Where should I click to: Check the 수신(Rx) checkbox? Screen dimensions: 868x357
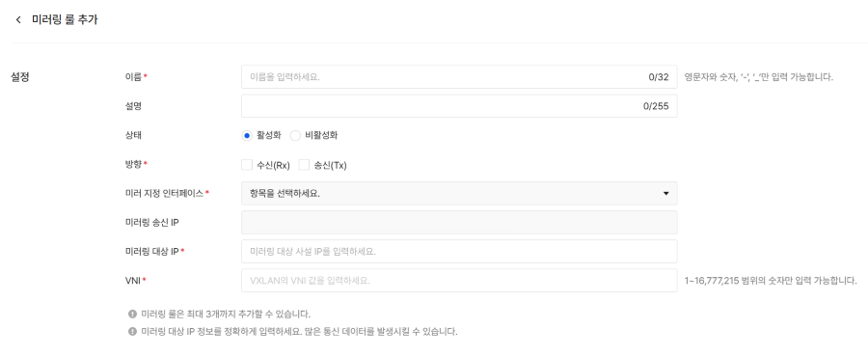[x=247, y=164]
